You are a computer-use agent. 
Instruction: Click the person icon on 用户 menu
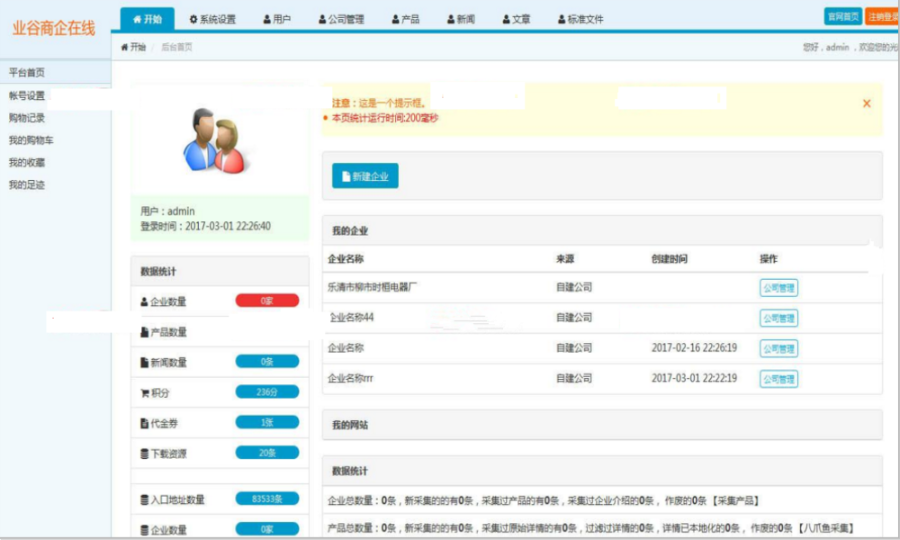click(x=267, y=19)
